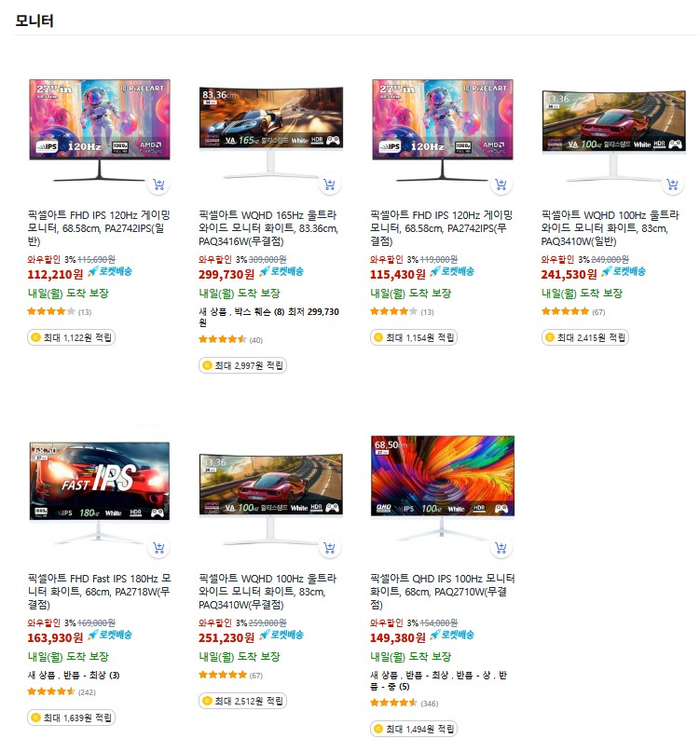
Task: Click the 112,210원 price
Action: click(x=55, y=274)
